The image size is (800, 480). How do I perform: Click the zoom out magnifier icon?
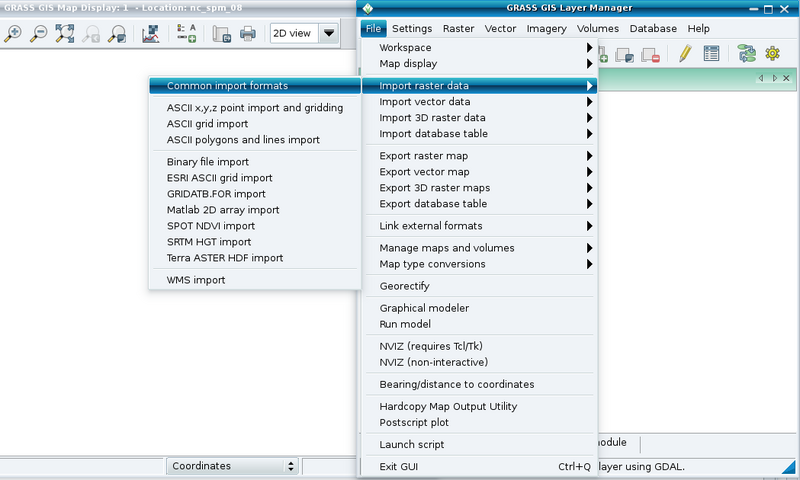[40, 34]
